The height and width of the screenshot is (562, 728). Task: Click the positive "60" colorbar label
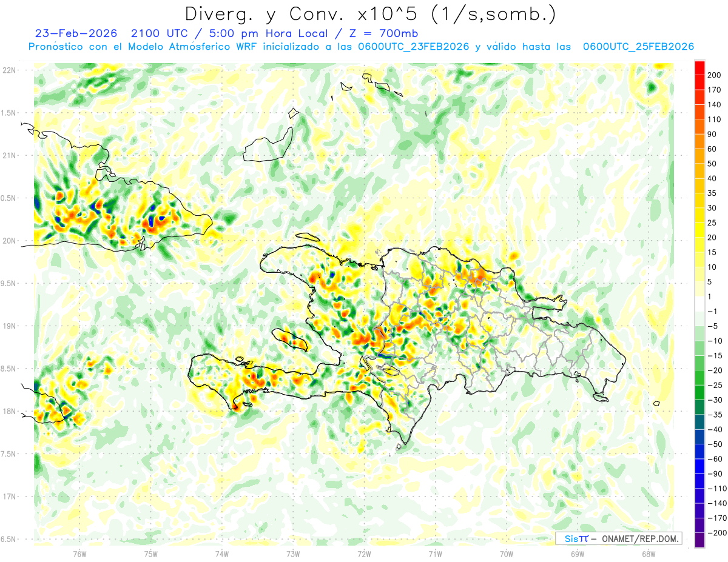click(x=713, y=149)
